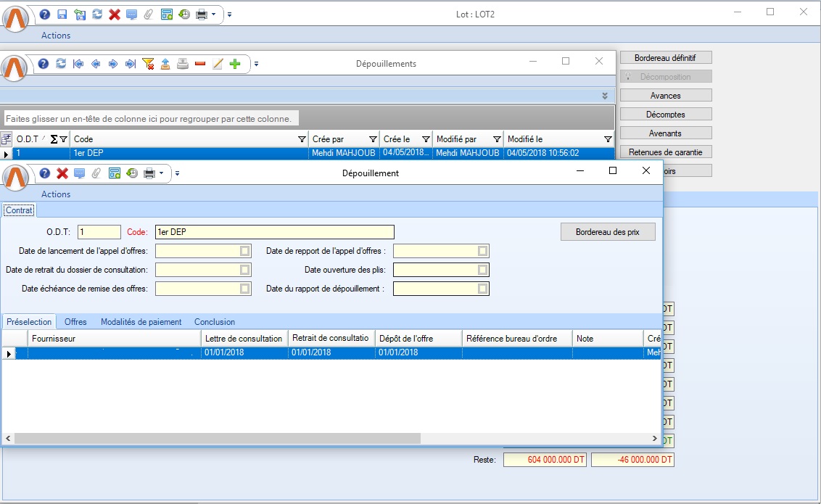The image size is (821, 504).
Task: Click the pencil edit icon in Dépouillements toolbar
Action: point(218,64)
